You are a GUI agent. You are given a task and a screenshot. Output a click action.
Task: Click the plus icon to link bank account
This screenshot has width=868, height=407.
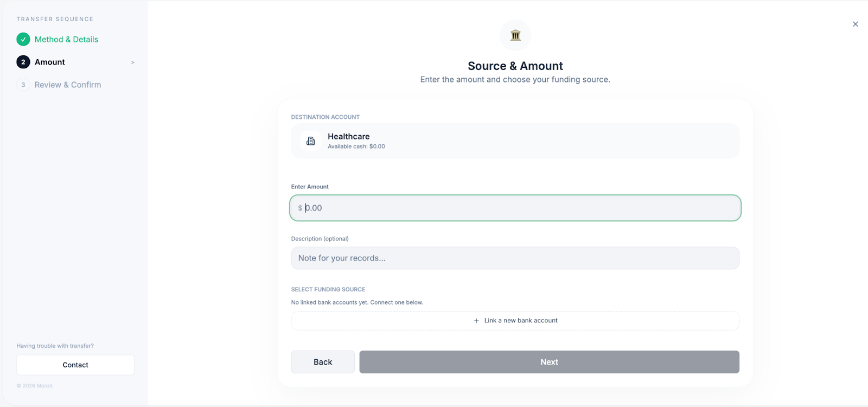(x=476, y=321)
